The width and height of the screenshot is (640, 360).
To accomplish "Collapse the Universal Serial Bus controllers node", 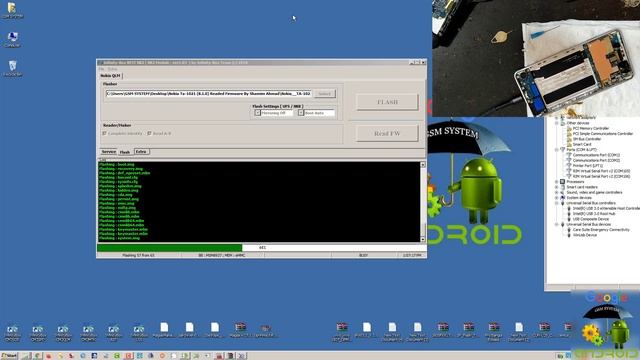I will (x=557, y=203).
